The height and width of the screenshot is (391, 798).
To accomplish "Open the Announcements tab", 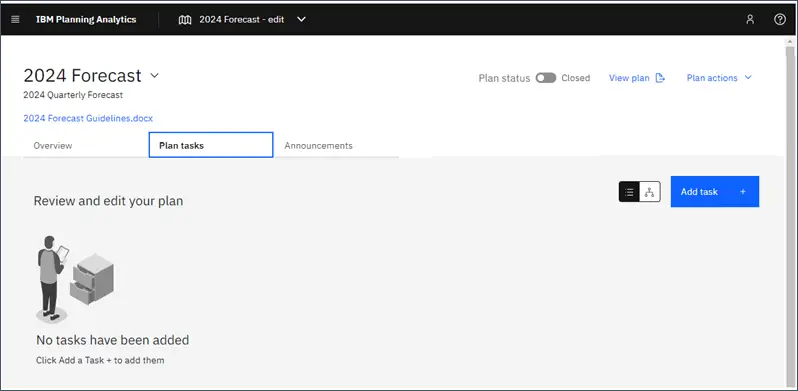I will click(336, 146).
